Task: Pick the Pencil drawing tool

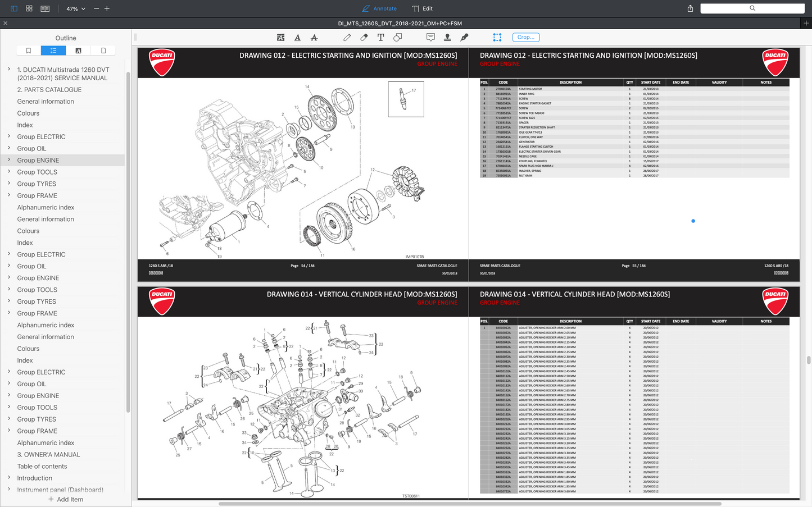Action: tap(347, 37)
